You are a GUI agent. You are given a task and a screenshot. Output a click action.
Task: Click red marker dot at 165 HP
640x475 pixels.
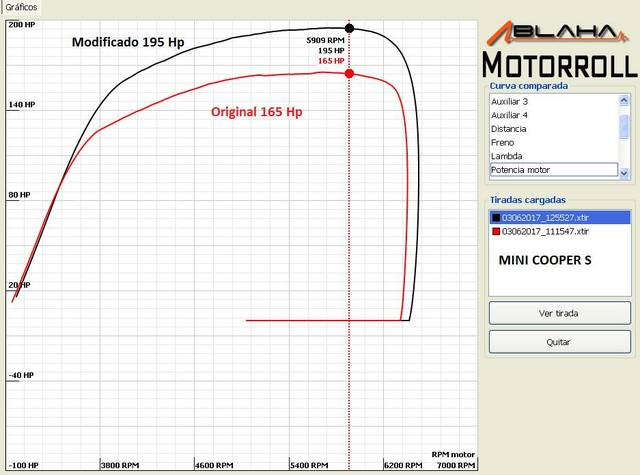click(349, 73)
